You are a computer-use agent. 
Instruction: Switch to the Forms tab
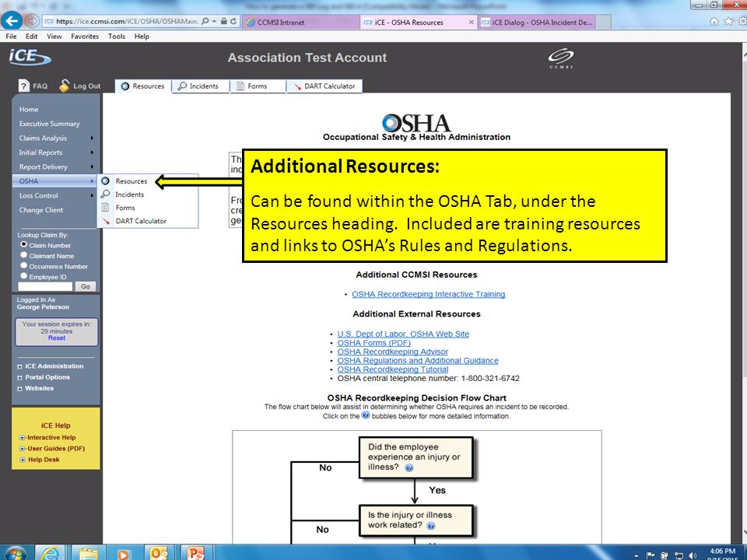258,86
